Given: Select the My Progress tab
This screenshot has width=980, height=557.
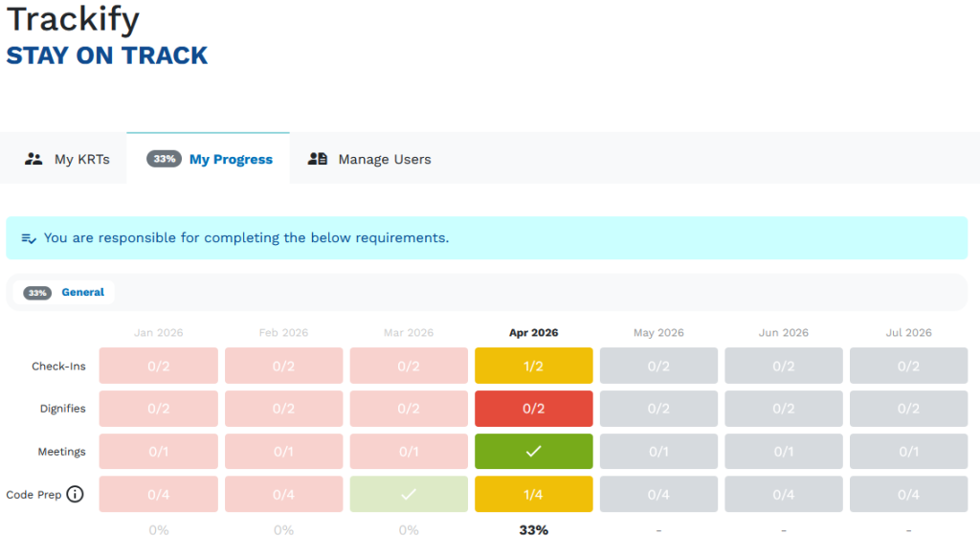Looking at the screenshot, I should point(231,160).
